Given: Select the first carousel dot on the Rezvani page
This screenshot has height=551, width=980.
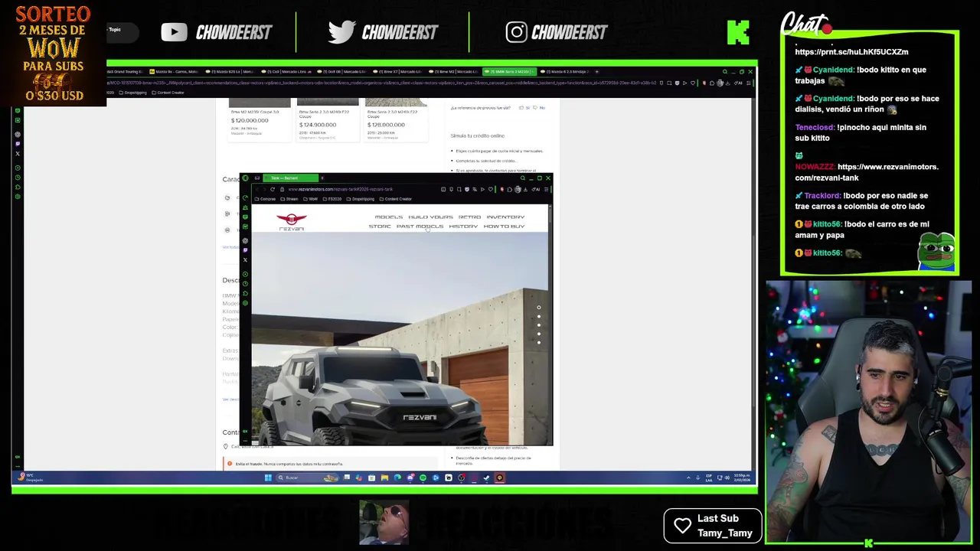Looking at the screenshot, I should 538,308.
